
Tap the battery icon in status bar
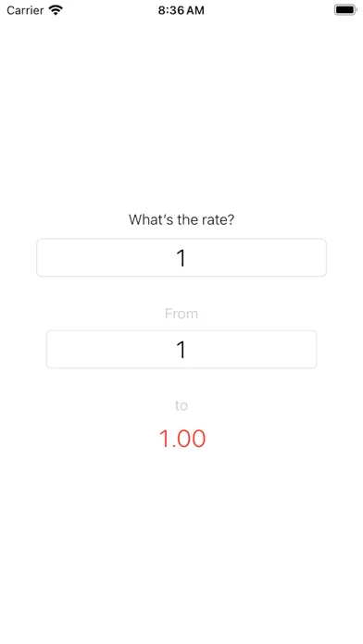(345, 10)
